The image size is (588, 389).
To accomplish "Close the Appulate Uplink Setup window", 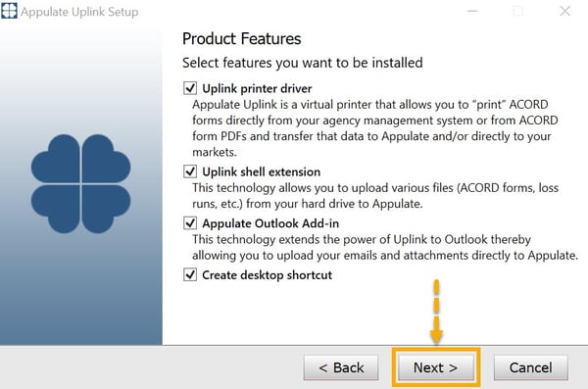I will pos(565,11).
